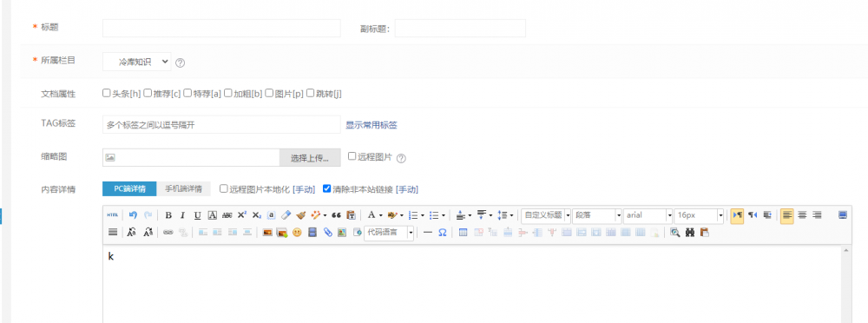Image resolution: width=868 pixels, height=323 pixels.
Task: Check the 加粗[b] attribute
Action: click(x=228, y=93)
